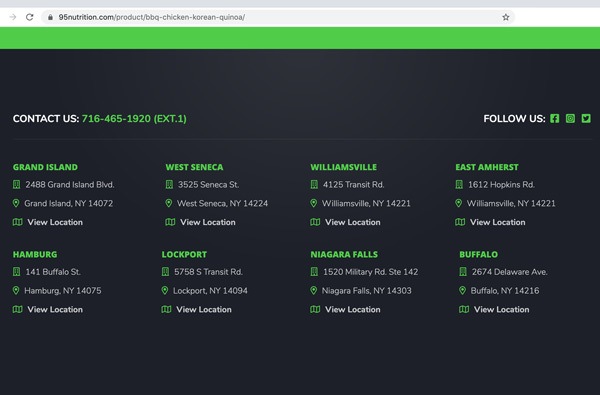Viewport: 600px width, 395px height.
Task: Click text Niagara Falls, NY 14303
Action: [367, 291]
